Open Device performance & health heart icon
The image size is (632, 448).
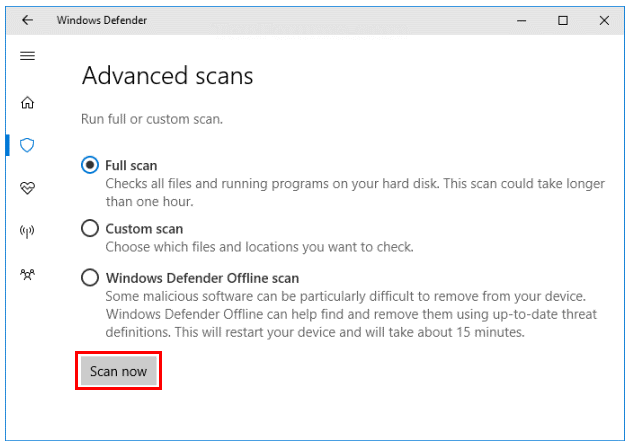[x=27, y=188]
